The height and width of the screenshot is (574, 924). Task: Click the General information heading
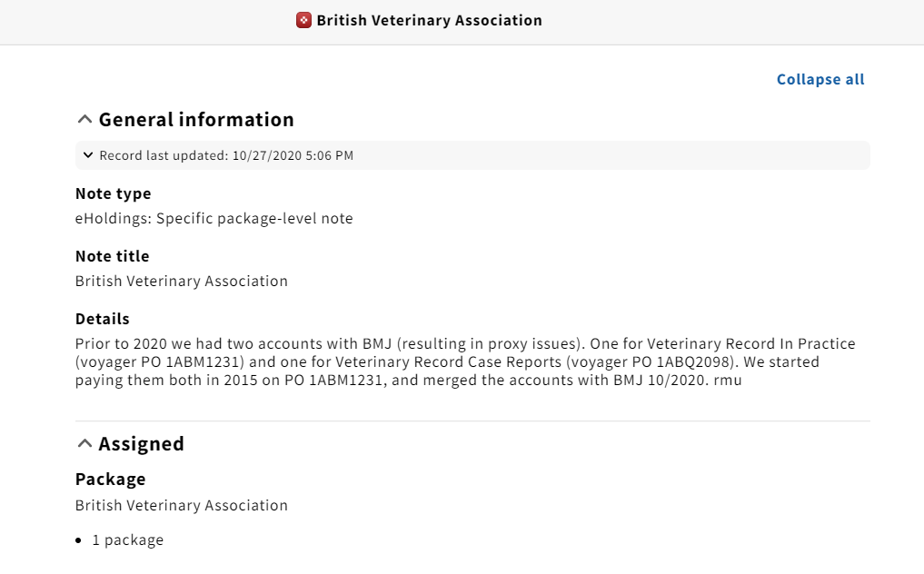pyautogui.click(x=196, y=120)
